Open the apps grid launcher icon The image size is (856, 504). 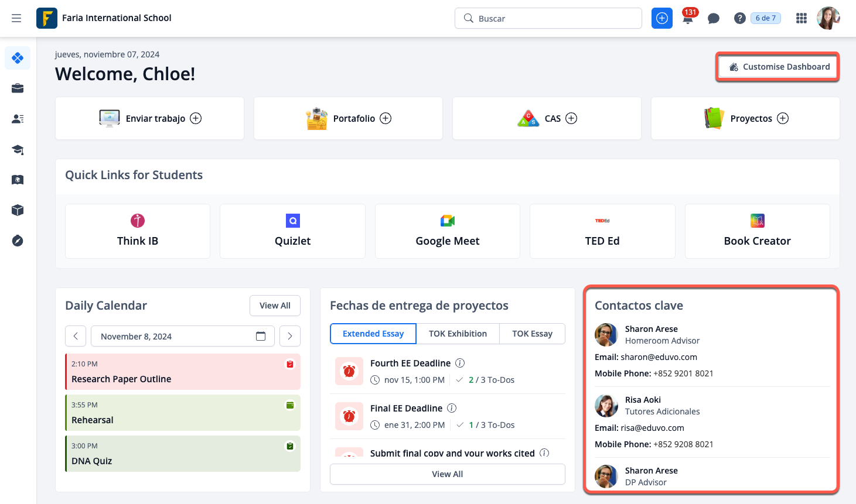pos(801,19)
